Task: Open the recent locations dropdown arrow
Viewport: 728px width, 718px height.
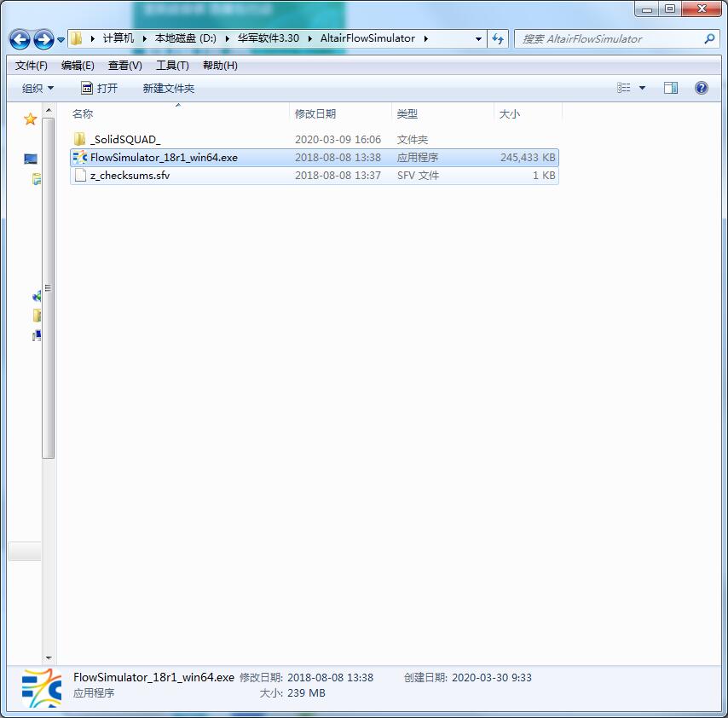Action: pyautogui.click(x=61, y=40)
